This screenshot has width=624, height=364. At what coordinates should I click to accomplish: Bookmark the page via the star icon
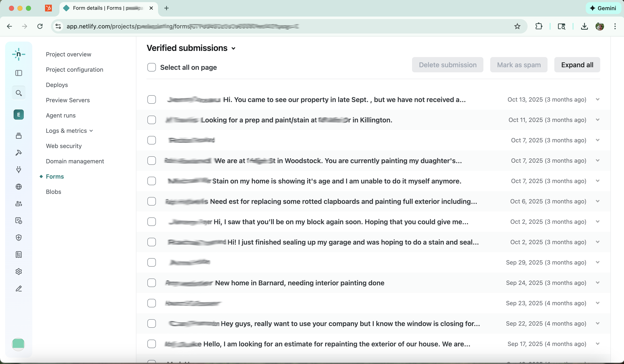pyautogui.click(x=517, y=26)
